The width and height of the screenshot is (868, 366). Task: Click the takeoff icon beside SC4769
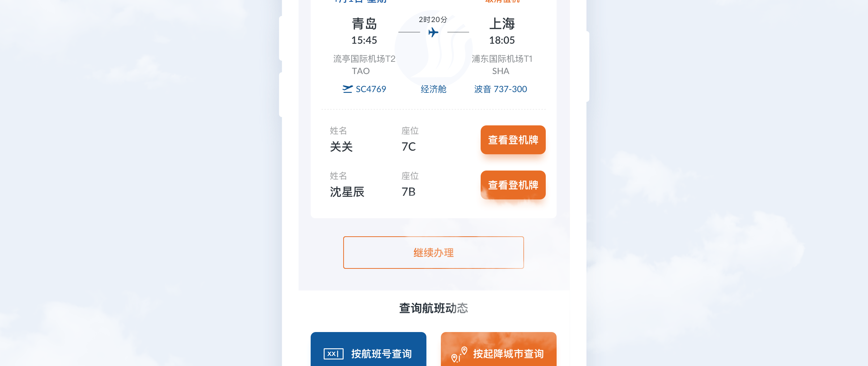[x=348, y=89]
